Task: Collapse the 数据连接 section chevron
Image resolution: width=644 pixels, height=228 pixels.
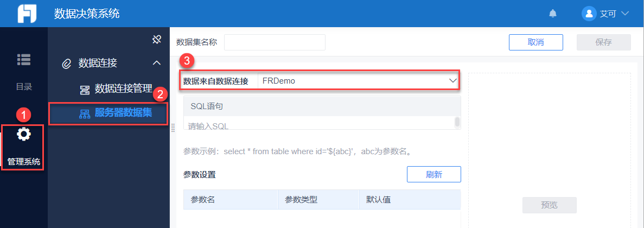Action: pos(157,63)
